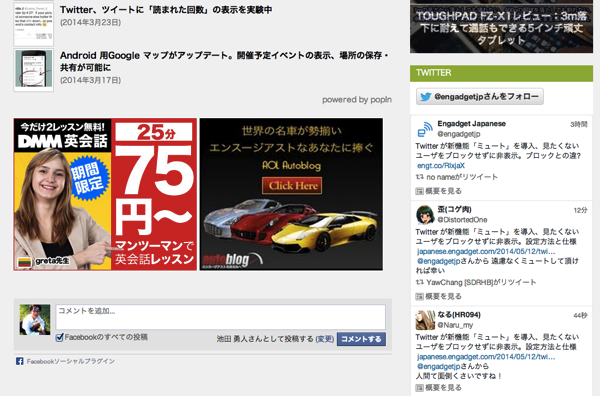
Task: Click the retweet icon beside 'no nameがリツイート'
Action: coord(420,177)
